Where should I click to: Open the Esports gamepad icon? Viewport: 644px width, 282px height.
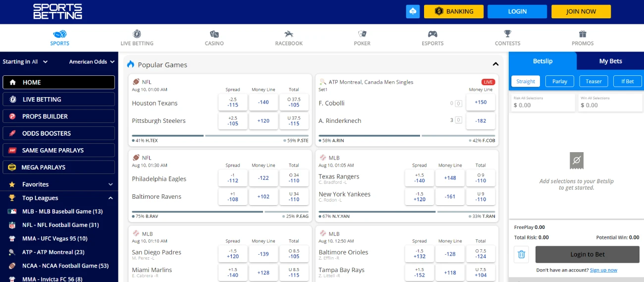pos(432,34)
